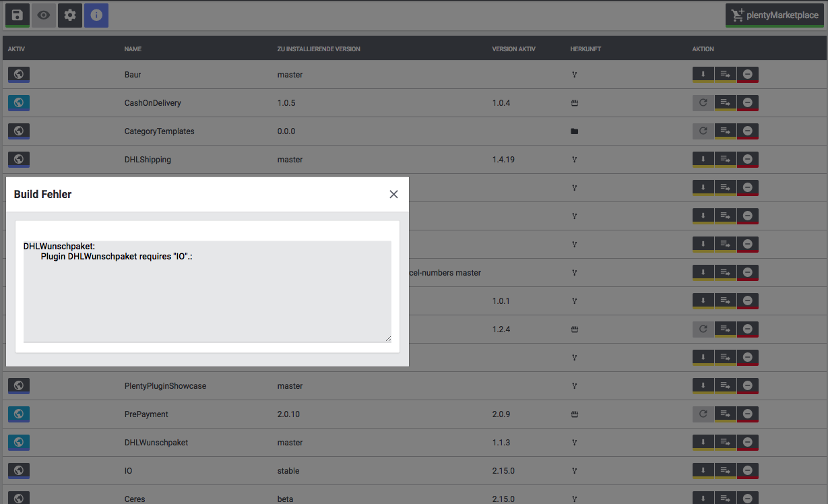Remove Baur with the minus icon
This screenshot has width=828, height=504.
(748, 75)
